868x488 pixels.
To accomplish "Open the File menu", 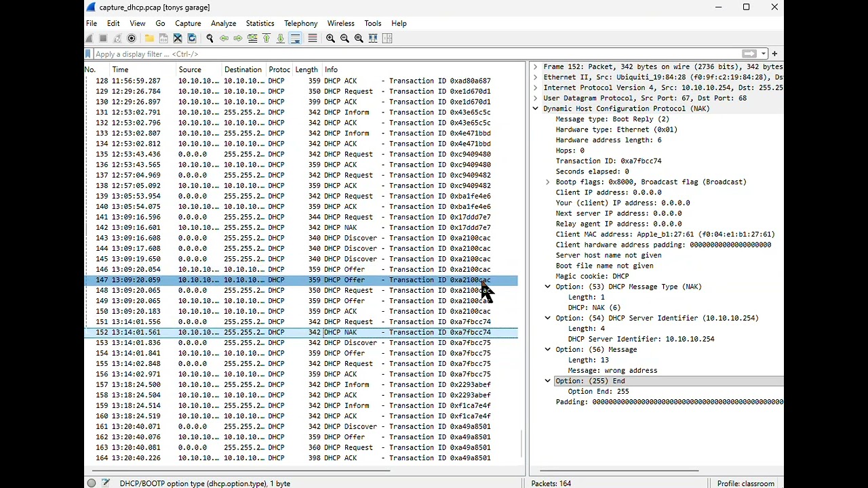I will [x=92, y=24].
